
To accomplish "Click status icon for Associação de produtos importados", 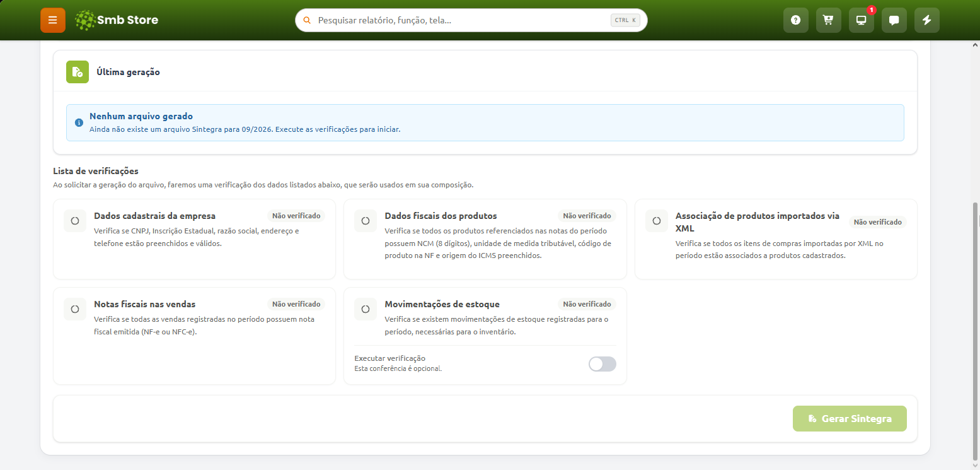I will (x=657, y=221).
